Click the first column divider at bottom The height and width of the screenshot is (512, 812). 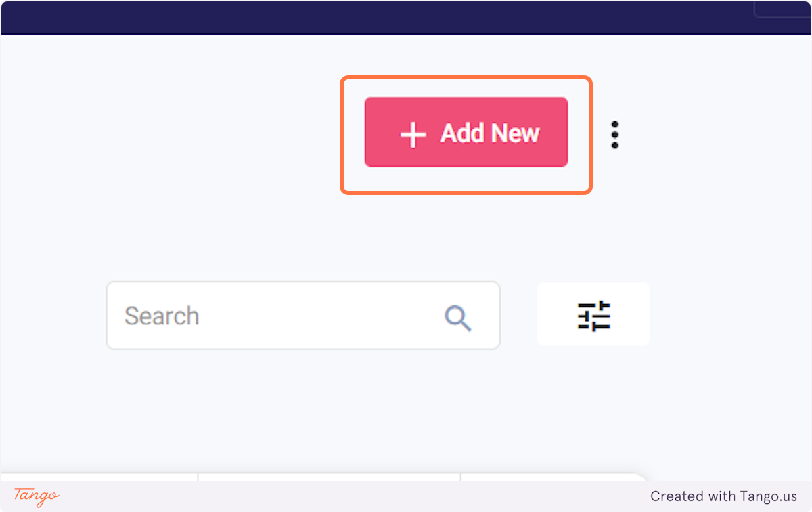[198, 477]
